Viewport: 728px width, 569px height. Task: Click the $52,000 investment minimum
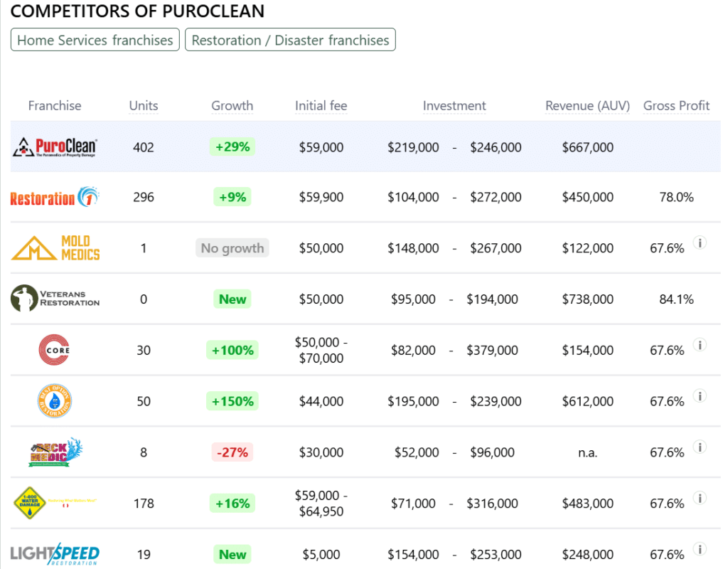click(417, 452)
